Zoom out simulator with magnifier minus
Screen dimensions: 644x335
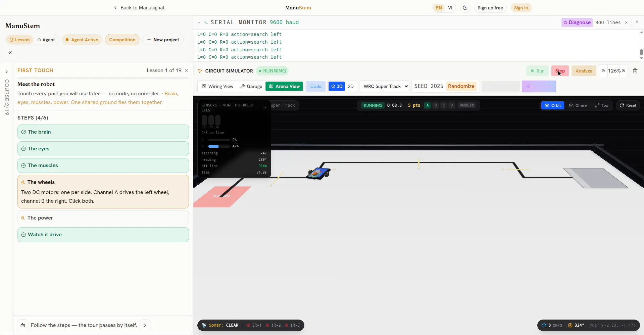coord(603,71)
